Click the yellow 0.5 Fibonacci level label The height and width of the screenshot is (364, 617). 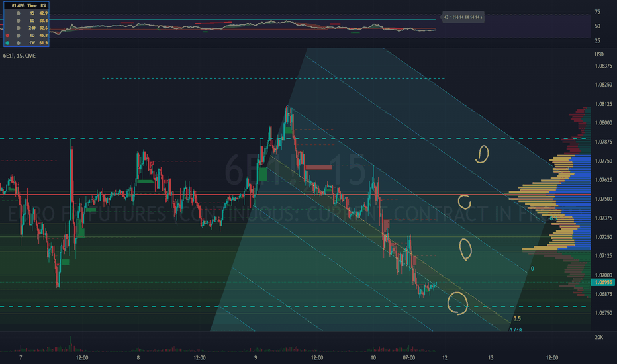tap(517, 319)
